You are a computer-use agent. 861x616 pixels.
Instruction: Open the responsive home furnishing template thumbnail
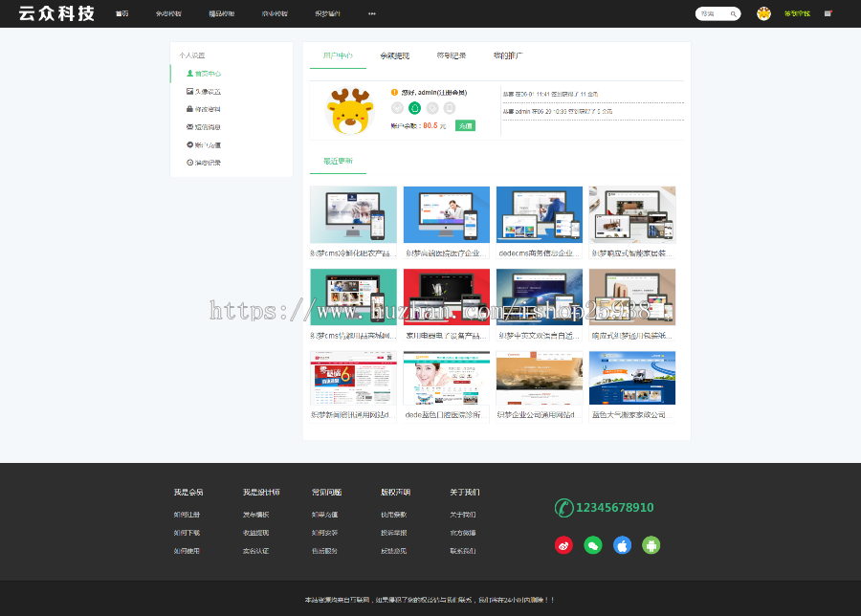[632, 214]
